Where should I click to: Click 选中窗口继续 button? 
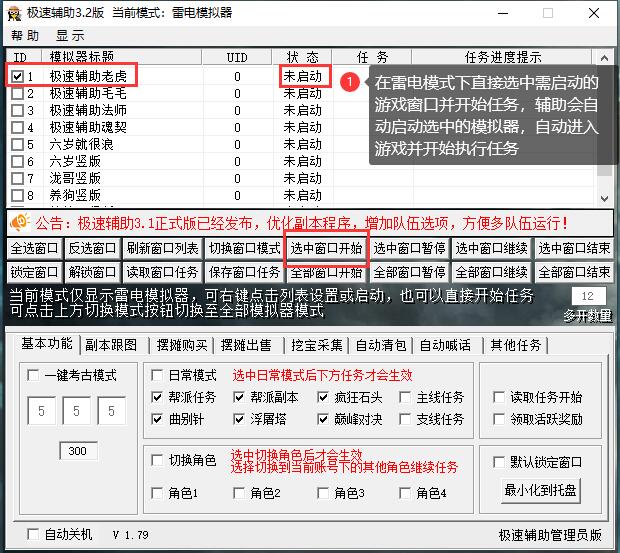pyautogui.click(x=491, y=248)
